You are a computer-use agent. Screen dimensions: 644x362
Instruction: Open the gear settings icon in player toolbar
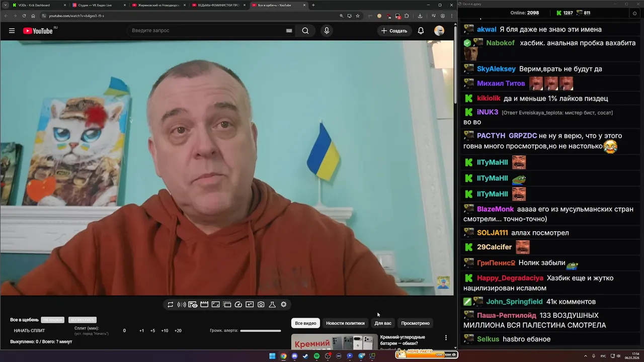click(284, 305)
